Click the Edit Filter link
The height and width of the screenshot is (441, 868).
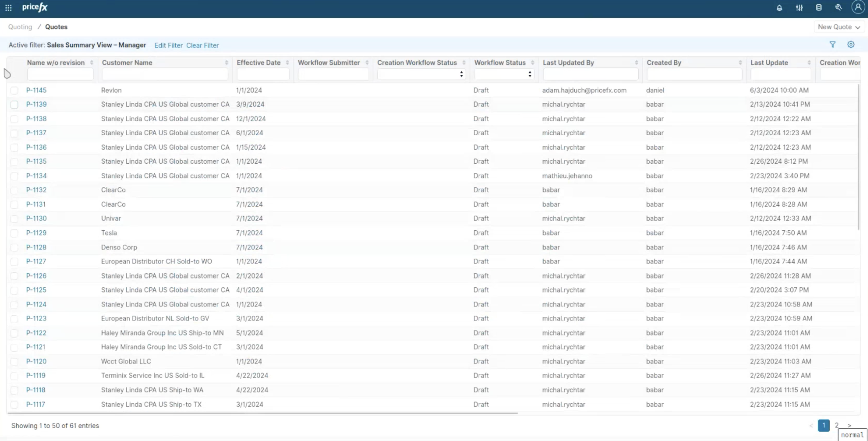click(168, 45)
